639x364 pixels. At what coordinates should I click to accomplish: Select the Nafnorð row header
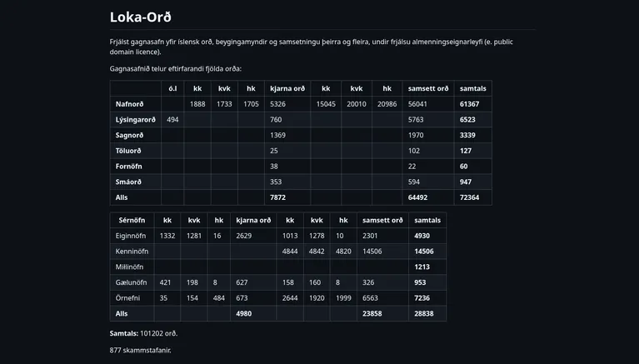pyautogui.click(x=129, y=104)
